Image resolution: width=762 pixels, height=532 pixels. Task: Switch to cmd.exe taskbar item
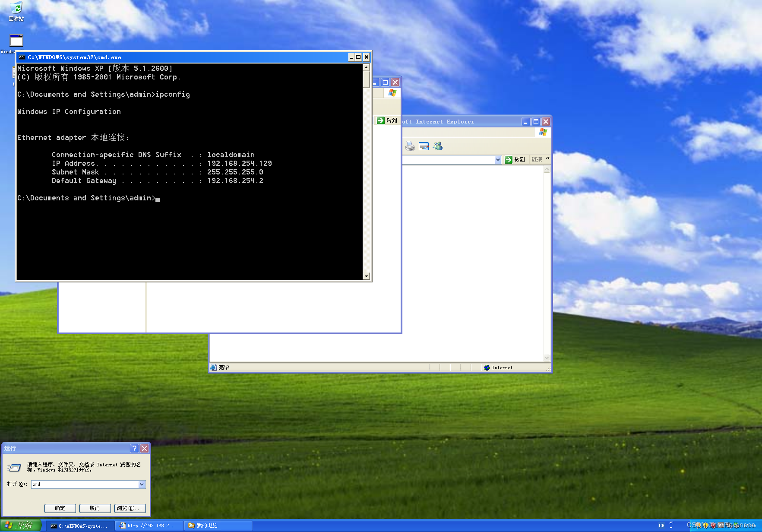coord(80,526)
